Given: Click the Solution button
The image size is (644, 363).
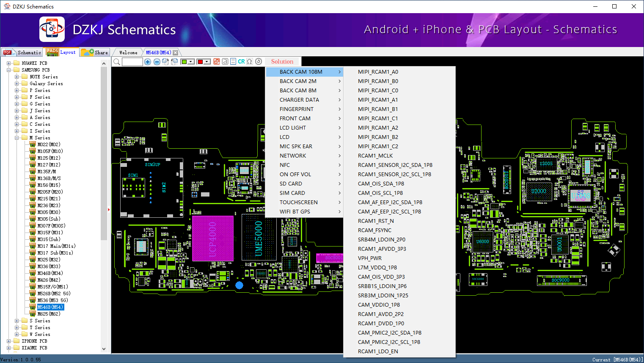Looking at the screenshot, I should point(282,61).
